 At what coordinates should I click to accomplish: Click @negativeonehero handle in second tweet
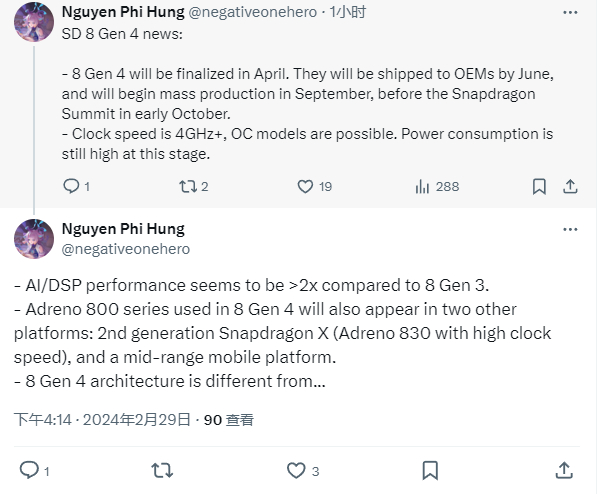125,248
